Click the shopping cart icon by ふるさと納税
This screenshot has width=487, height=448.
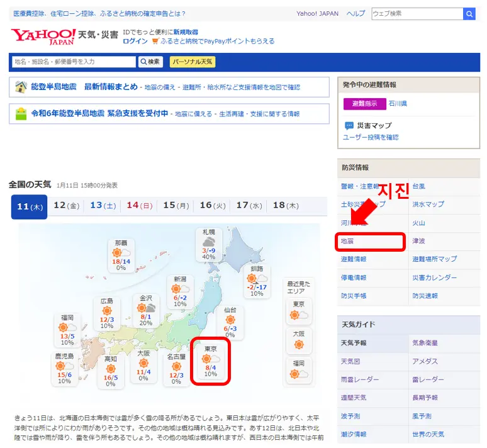click(x=155, y=41)
